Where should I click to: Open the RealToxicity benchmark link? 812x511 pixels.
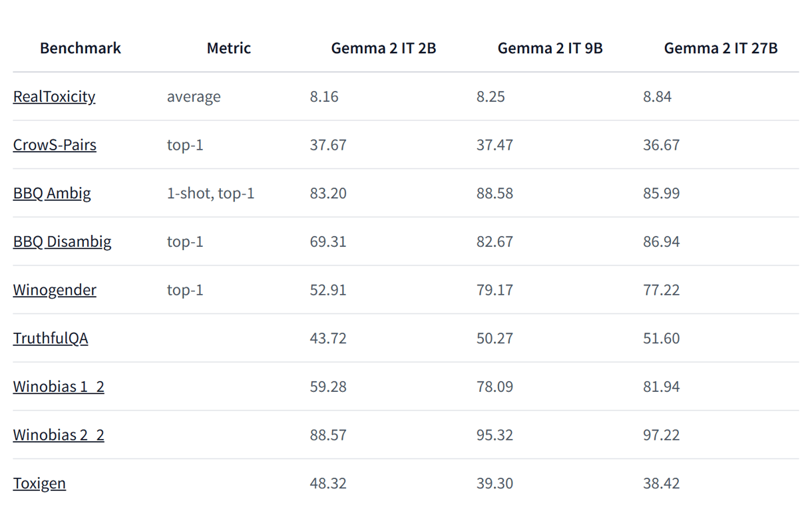tap(54, 96)
